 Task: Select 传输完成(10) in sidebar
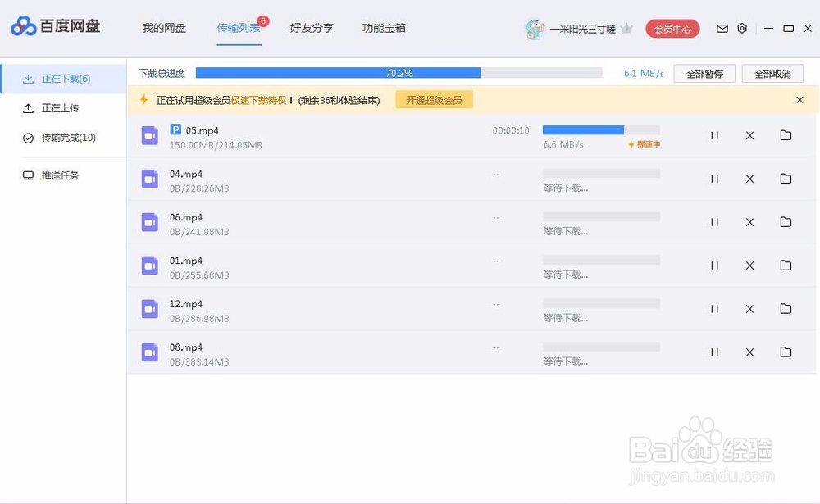(x=63, y=138)
